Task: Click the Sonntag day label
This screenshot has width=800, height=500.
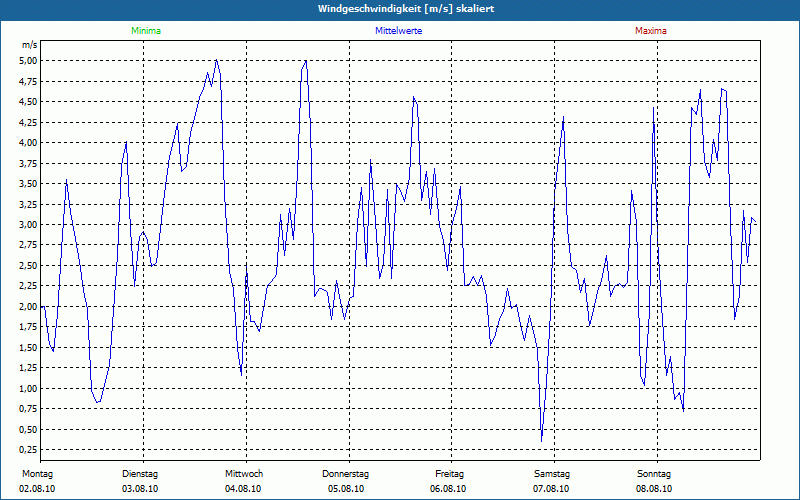Action: [x=654, y=474]
